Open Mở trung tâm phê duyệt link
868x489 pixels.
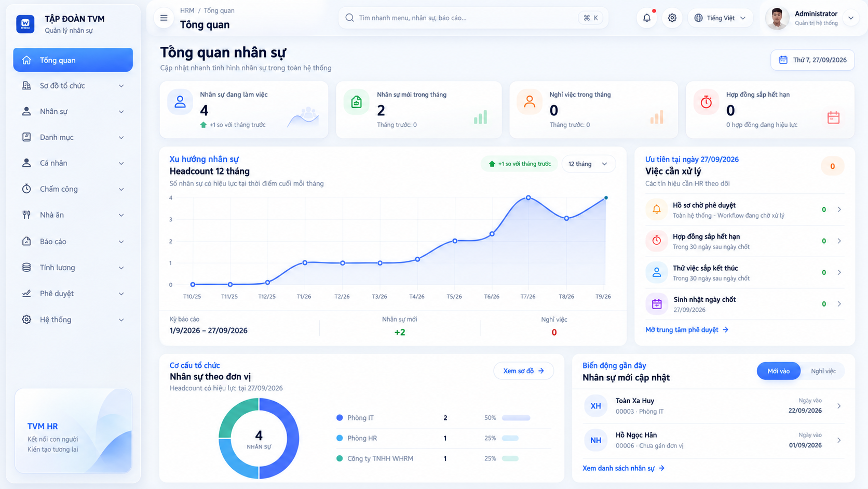tap(686, 329)
